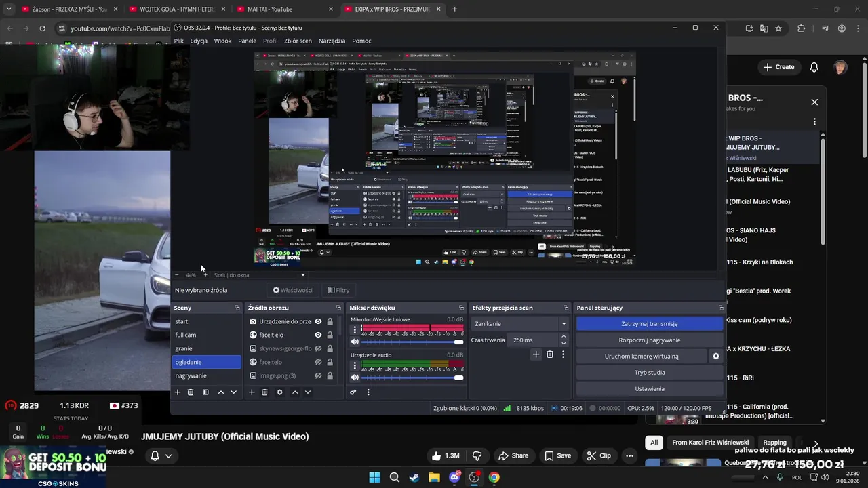Open File Explorer from the taskbar
This screenshot has height=488, width=868.
click(x=434, y=477)
